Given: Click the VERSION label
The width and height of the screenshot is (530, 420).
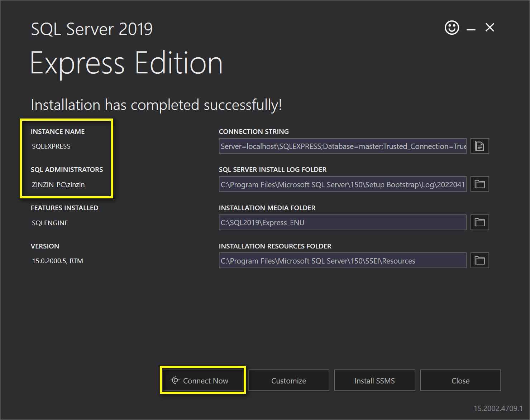Looking at the screenshot, I should pos(45,246).
